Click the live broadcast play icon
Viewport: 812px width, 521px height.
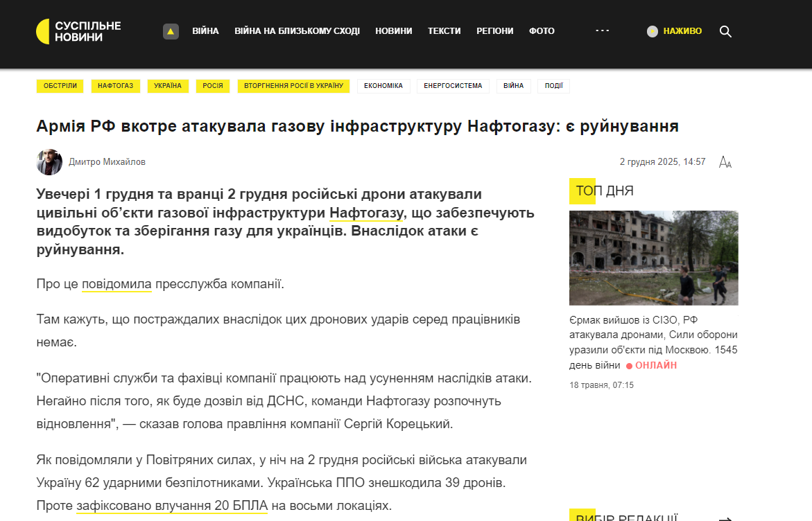653,32
